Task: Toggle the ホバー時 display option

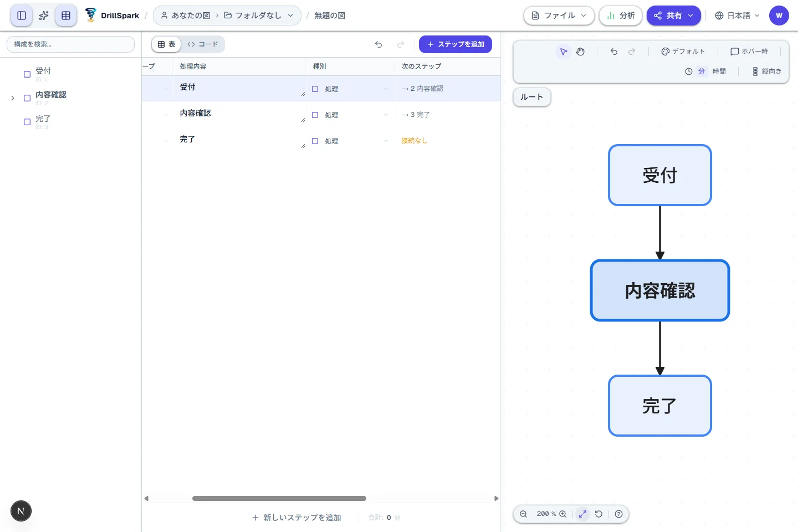Action: 749,52
